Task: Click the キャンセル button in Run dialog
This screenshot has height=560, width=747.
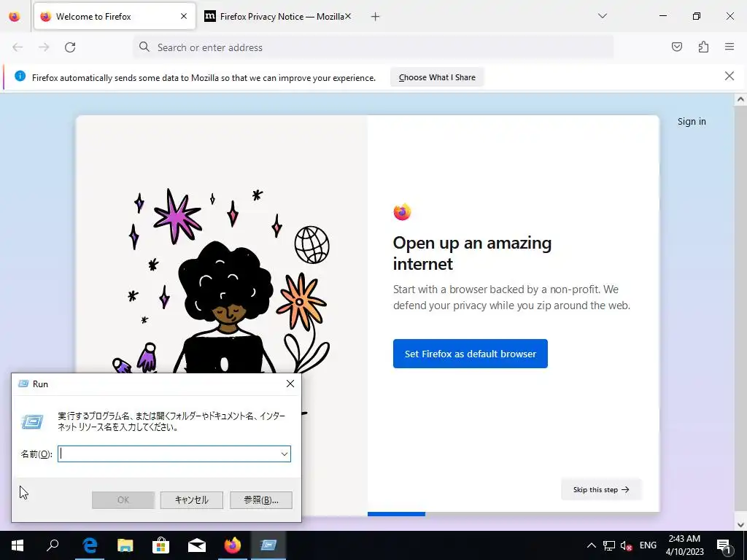Action: (x=192, y=500)
